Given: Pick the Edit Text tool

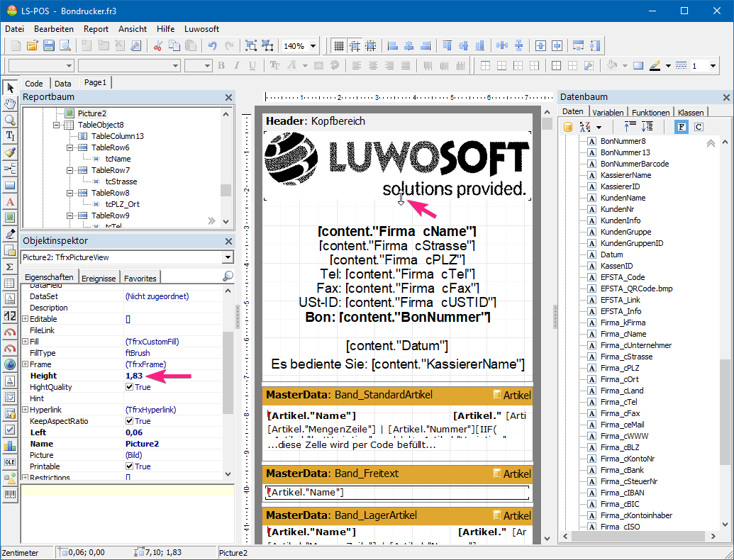Looking at the screenshot, I should point(10,136).
